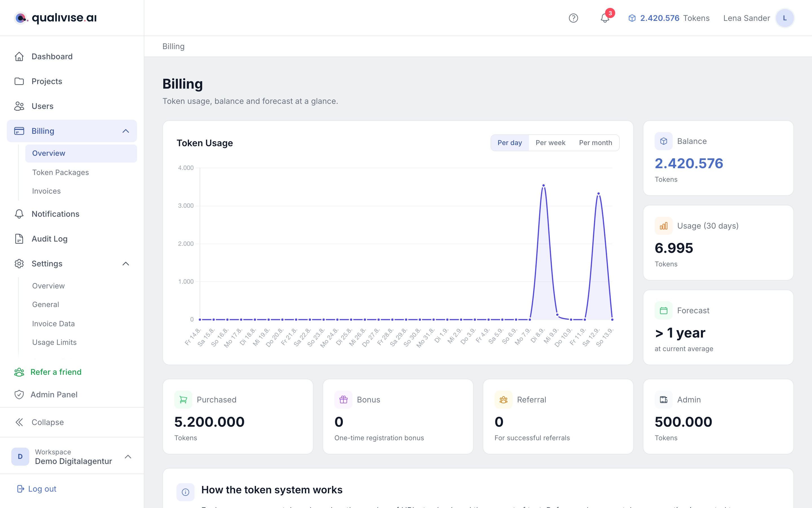Click the Admin Panel shield icon
This screenshot has height=508, width=812.
(x=19, y=395)
